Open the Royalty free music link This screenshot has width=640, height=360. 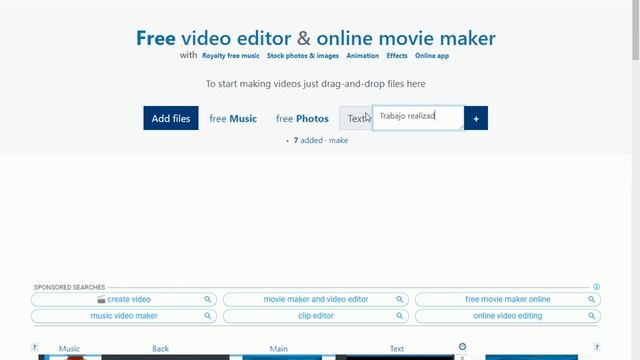pos(231,56)
